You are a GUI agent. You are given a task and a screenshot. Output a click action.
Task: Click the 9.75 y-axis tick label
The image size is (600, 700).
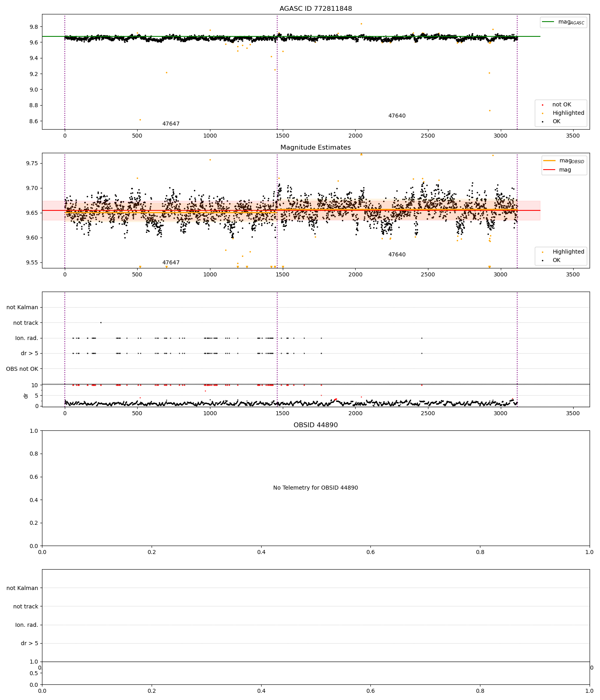(32, 163)
